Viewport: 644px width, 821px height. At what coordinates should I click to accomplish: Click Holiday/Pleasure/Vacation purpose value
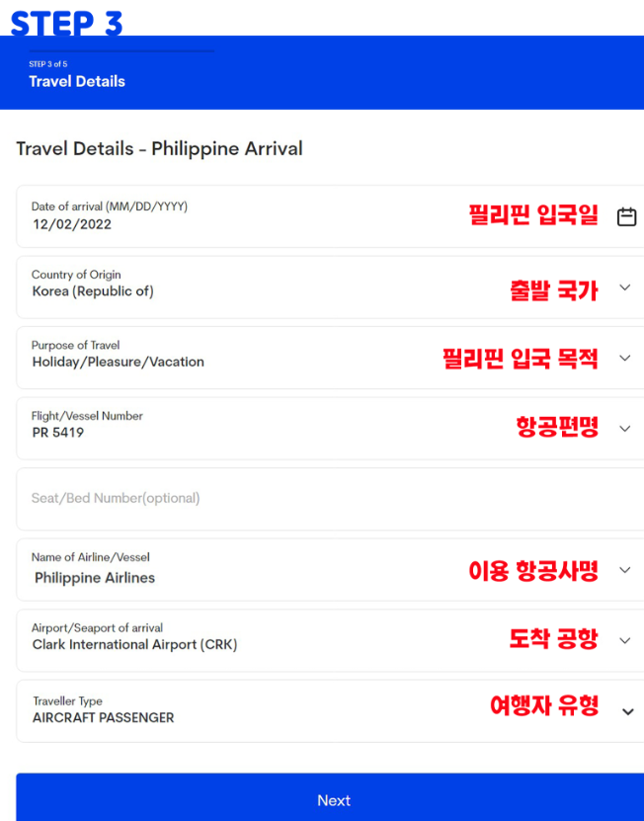119,364
